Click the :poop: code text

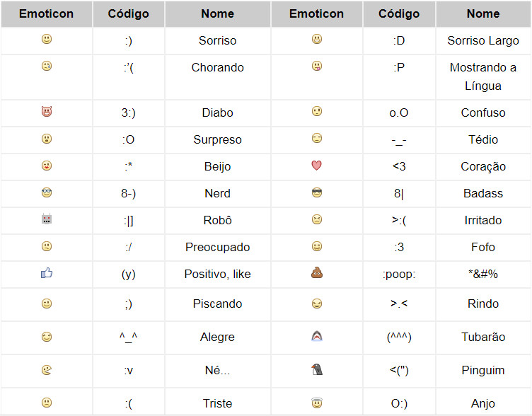399,275
